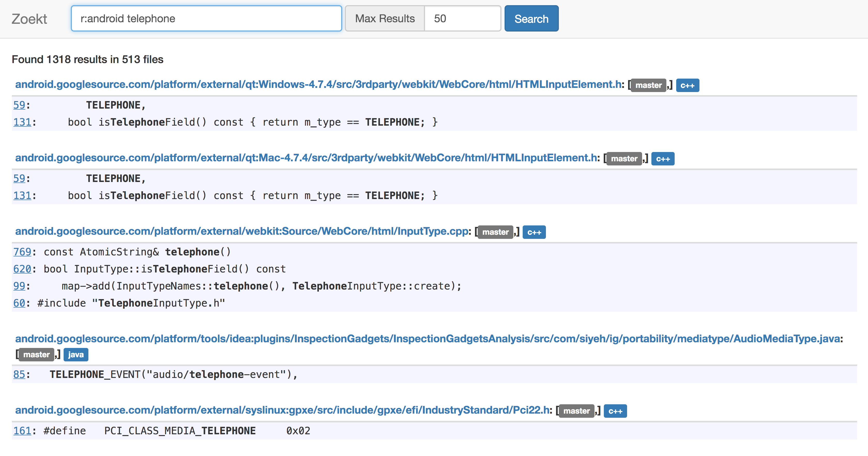
Task: Open line 85 TELEPHONE_EVENT result
Action: pos(19,374)
